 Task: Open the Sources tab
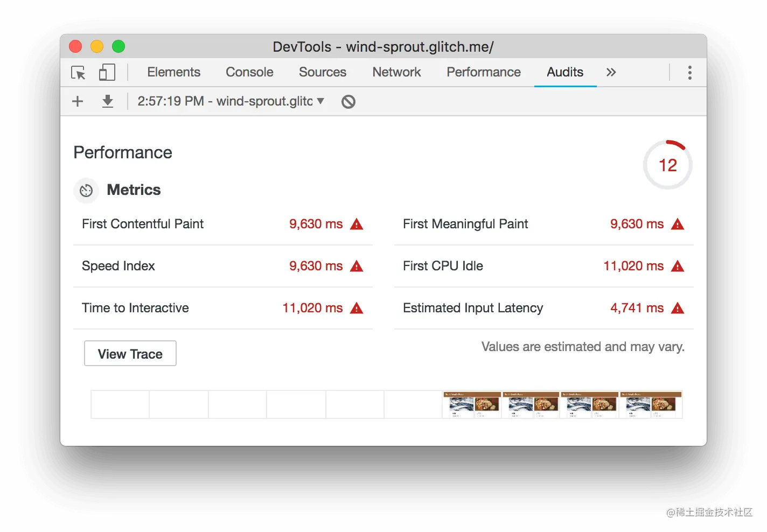coord(323,72)
